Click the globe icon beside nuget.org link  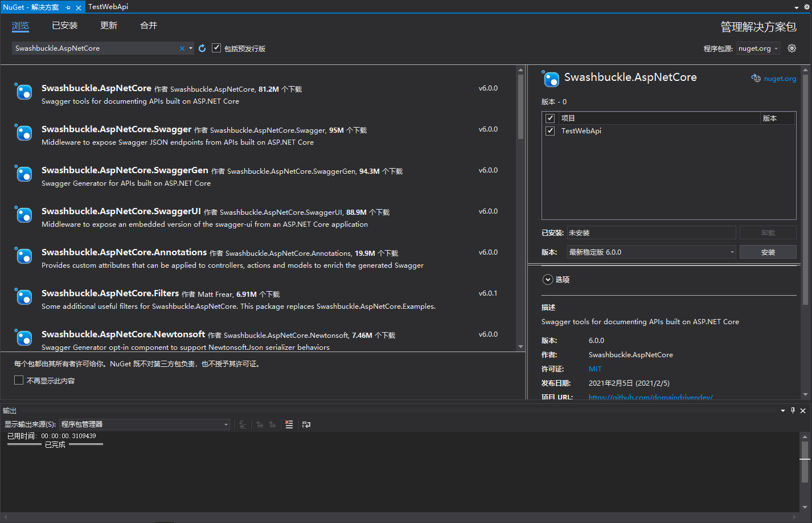click(756, 79)
